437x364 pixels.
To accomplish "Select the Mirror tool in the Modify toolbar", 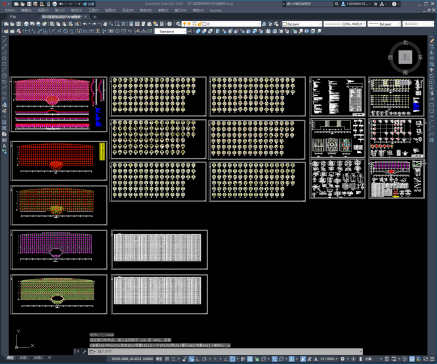I will click(432, 52).
